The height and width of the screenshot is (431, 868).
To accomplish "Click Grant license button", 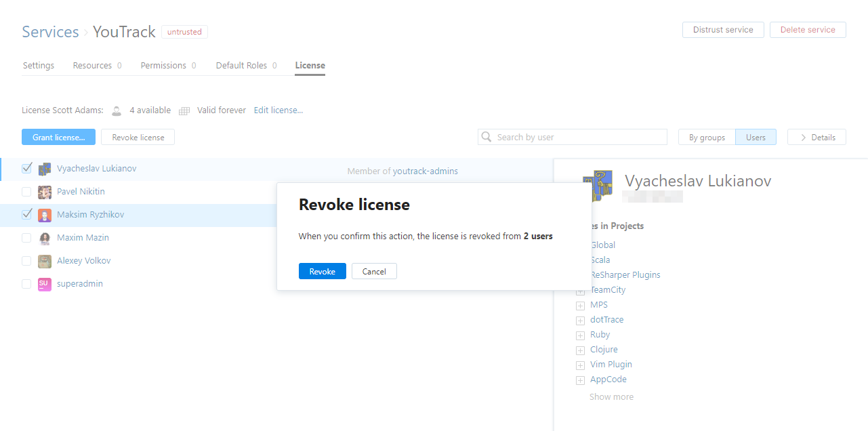I will (x=58, y=137).
